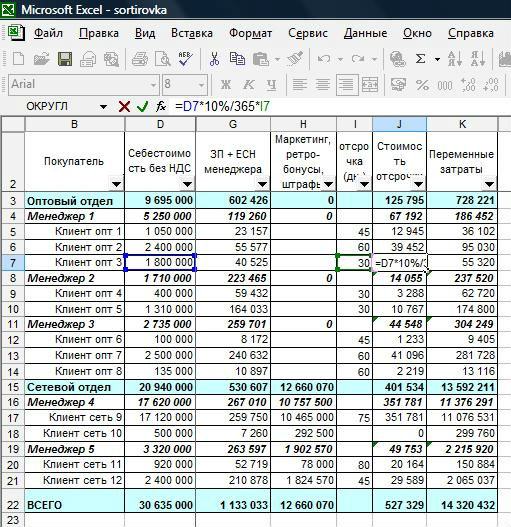Click the Sort Ascending А-Я icon
Image resolution: width=511 pixels, height=527 pixels.
(455, 59)
